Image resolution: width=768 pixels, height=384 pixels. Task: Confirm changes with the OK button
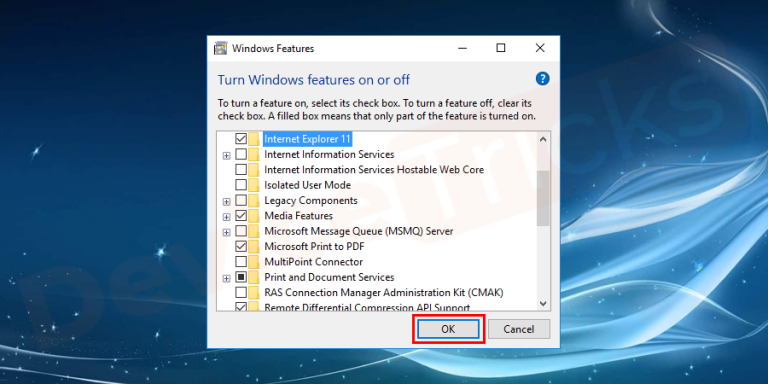[448, 329]
